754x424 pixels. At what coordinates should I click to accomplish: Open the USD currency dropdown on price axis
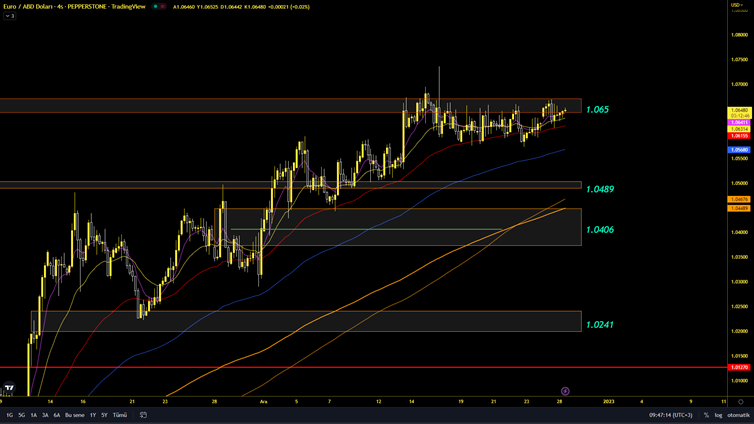[x=737, y=5]
